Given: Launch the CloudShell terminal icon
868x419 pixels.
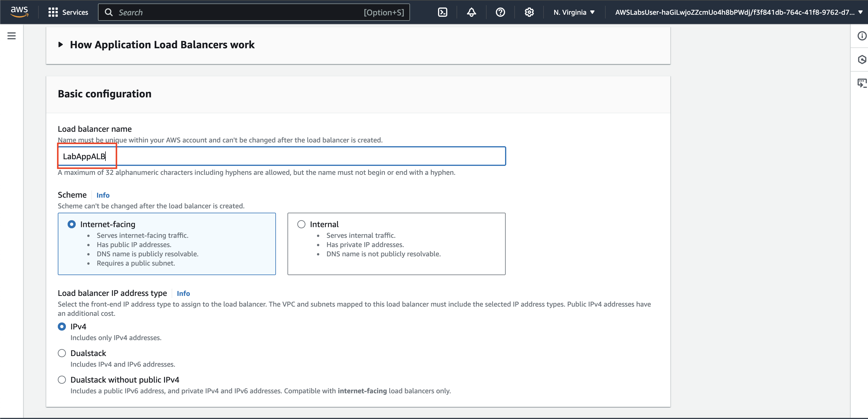Looking at the screenshot, I should pyautogui.click(x=442, y=12).
